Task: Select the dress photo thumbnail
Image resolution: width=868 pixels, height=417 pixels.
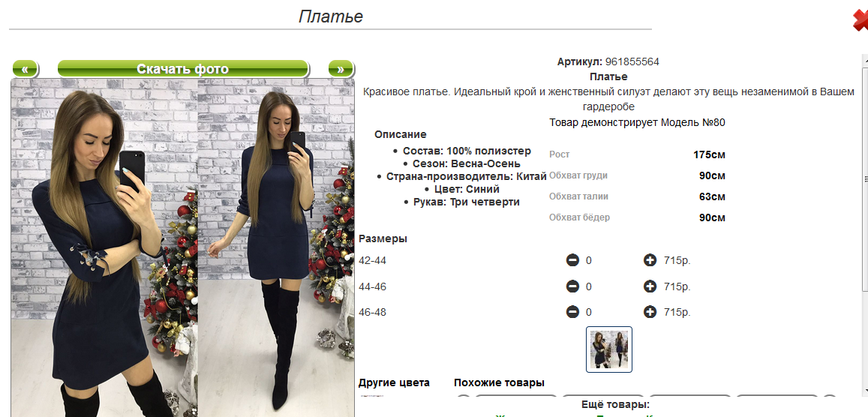Action: [609, 349]
